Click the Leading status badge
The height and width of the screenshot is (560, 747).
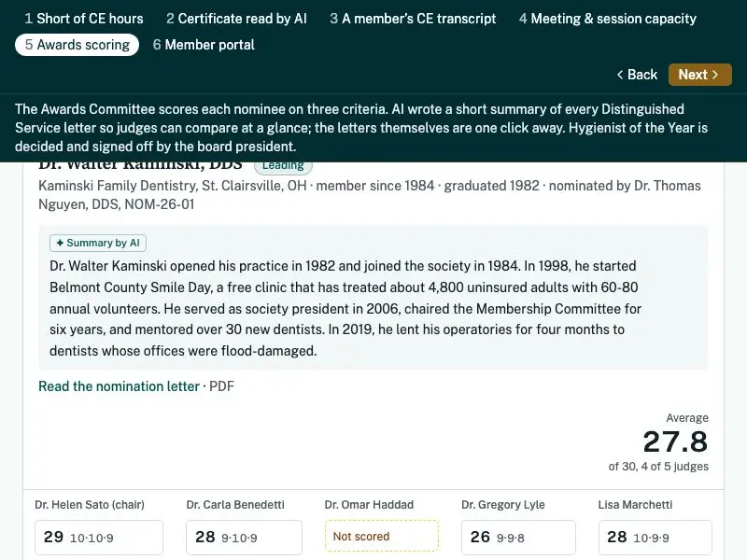(283, 166)
